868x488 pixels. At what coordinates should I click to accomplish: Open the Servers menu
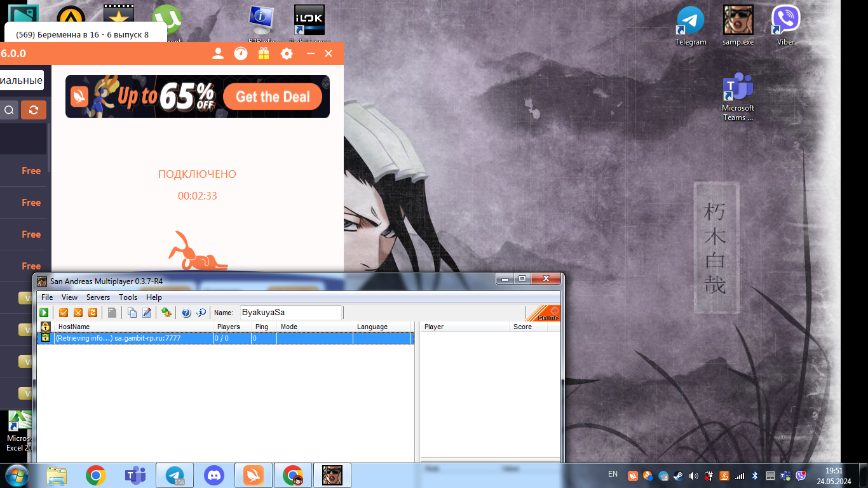[98, 297]
